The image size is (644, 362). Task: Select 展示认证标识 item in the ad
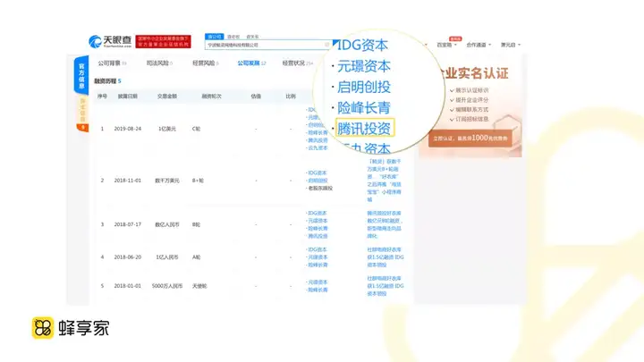coord(469,90)
